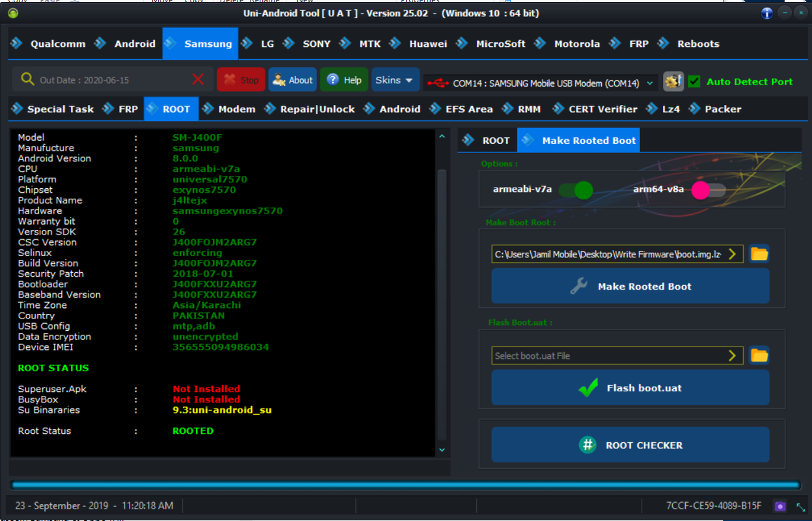Screen dimensions: 812x521
Task: Uncheck the Auto Detect Port checkbox
Action: coord(694,81)
